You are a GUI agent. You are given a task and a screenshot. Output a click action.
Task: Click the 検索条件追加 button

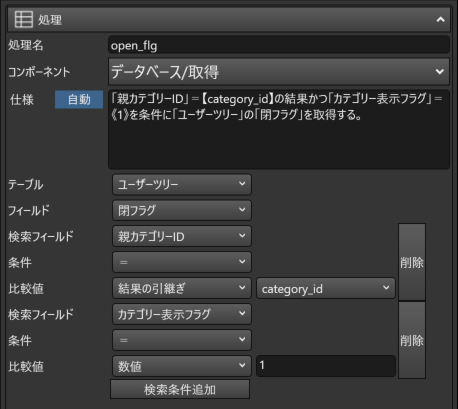(x=180, y=389)
